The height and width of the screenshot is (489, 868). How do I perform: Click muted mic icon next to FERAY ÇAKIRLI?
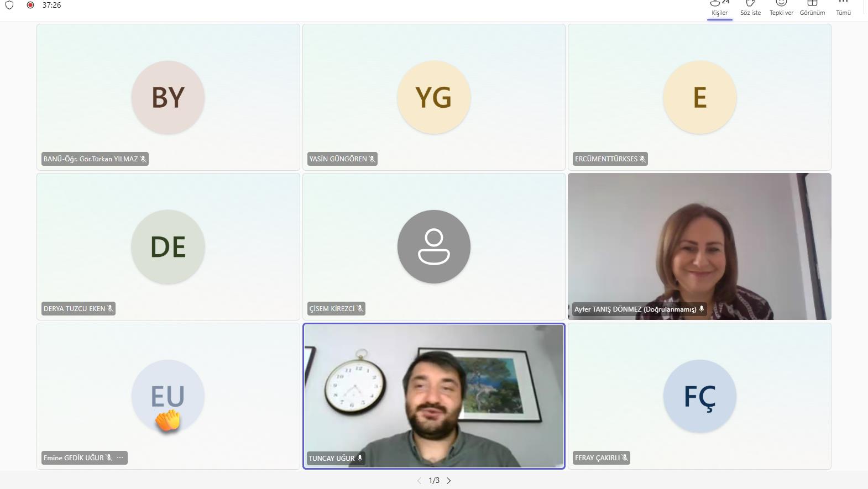625,458
